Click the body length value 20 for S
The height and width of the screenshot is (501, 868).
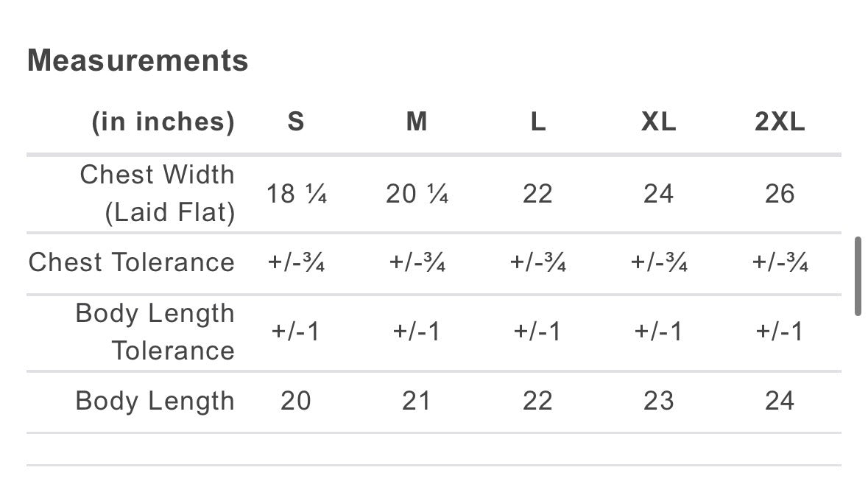(x=295, y=401)
